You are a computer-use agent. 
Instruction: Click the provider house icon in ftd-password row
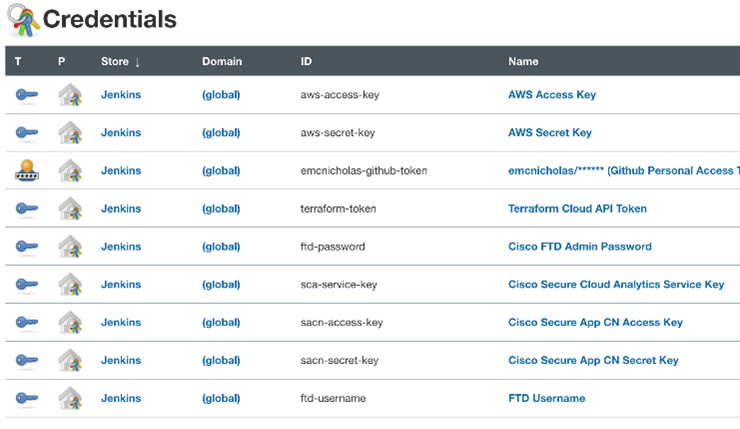tap(70, 246)
